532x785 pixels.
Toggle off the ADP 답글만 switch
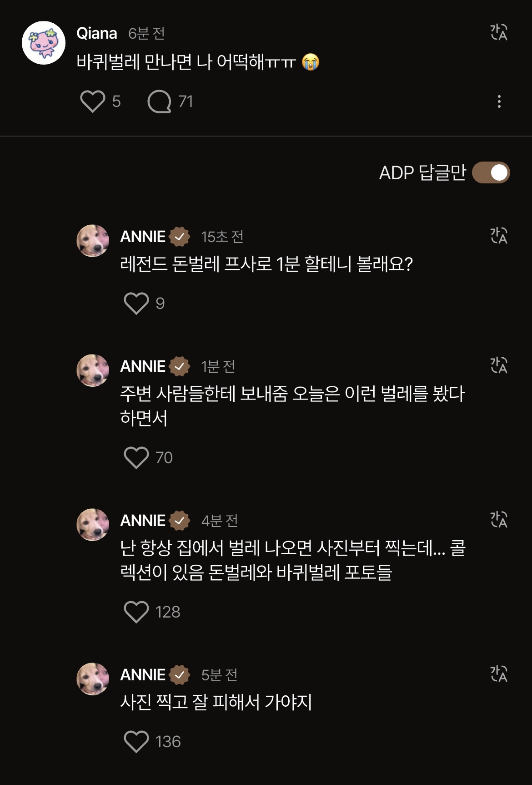pos(491,172)
